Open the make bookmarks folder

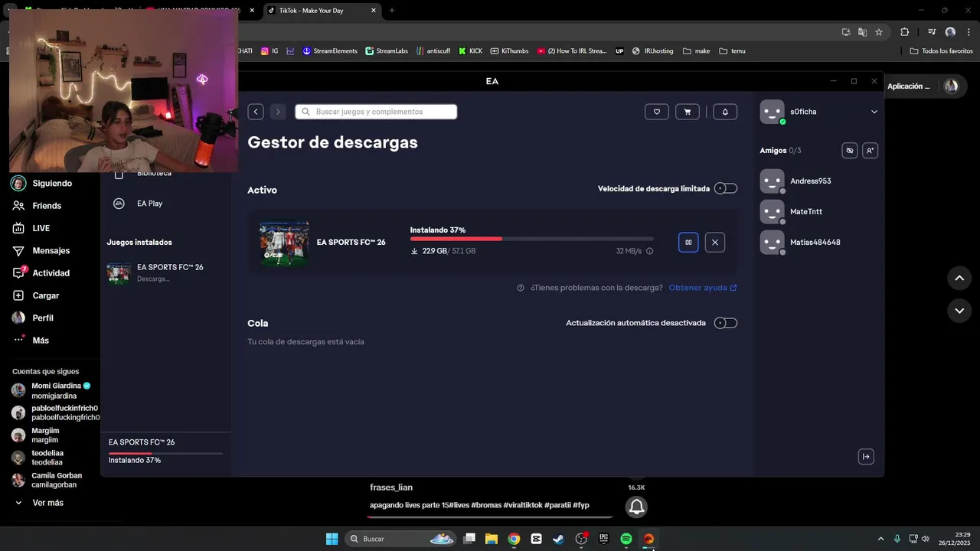click(697, 51)
